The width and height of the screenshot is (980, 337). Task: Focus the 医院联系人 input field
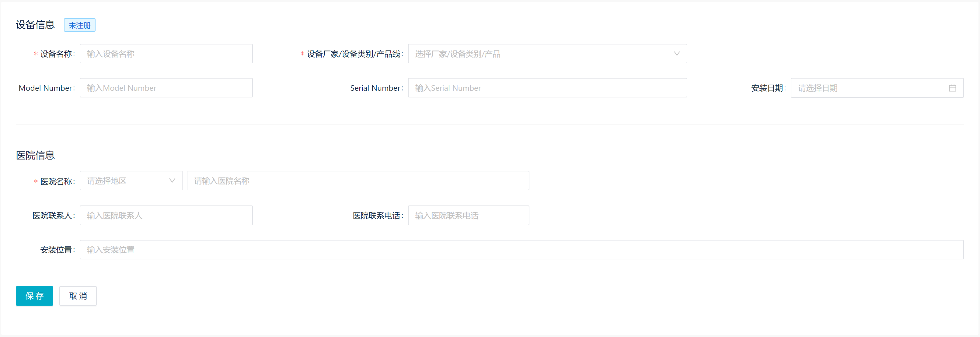point(166,215)
